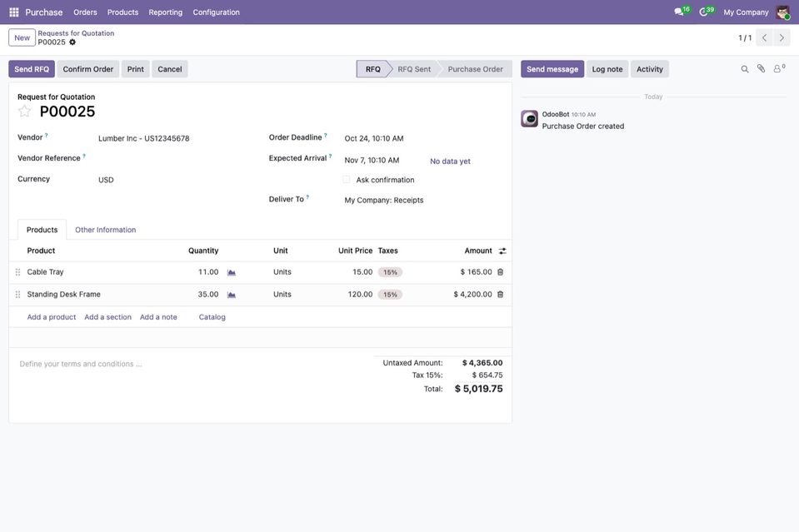Click the New record button

pos(22,37)
